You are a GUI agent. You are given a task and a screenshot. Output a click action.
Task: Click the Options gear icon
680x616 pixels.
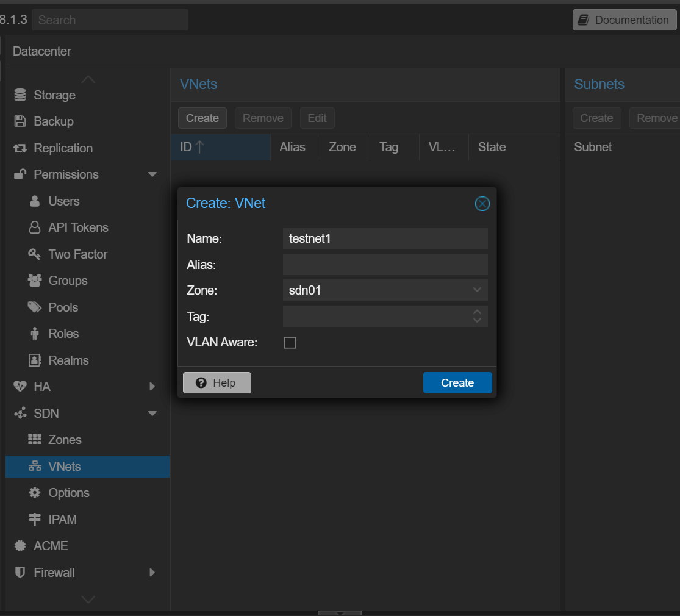coord(35,493)
